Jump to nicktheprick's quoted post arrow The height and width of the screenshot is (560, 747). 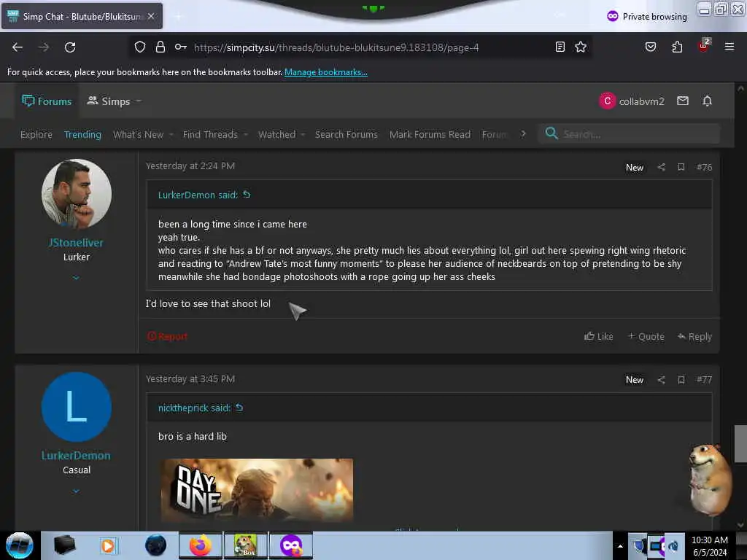click(239, 408)
